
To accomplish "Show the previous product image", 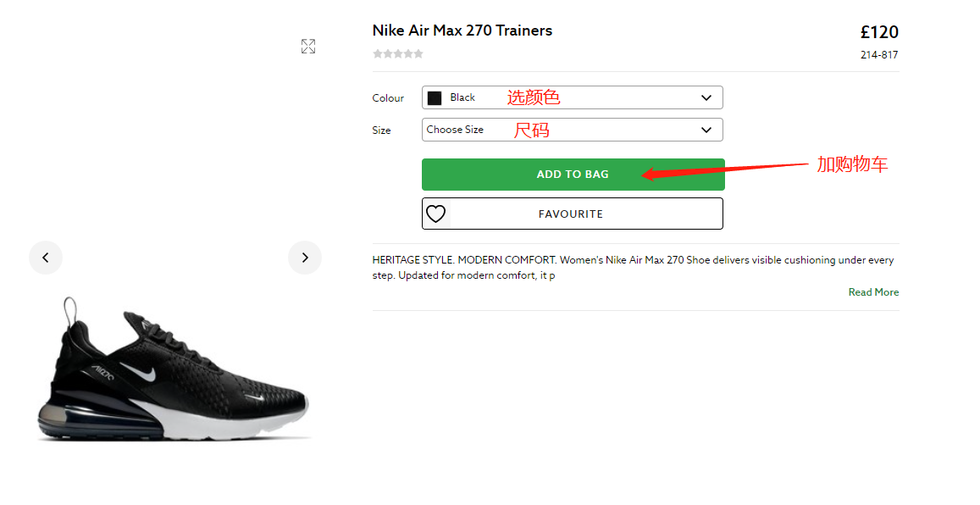I will tap(46, 258).
